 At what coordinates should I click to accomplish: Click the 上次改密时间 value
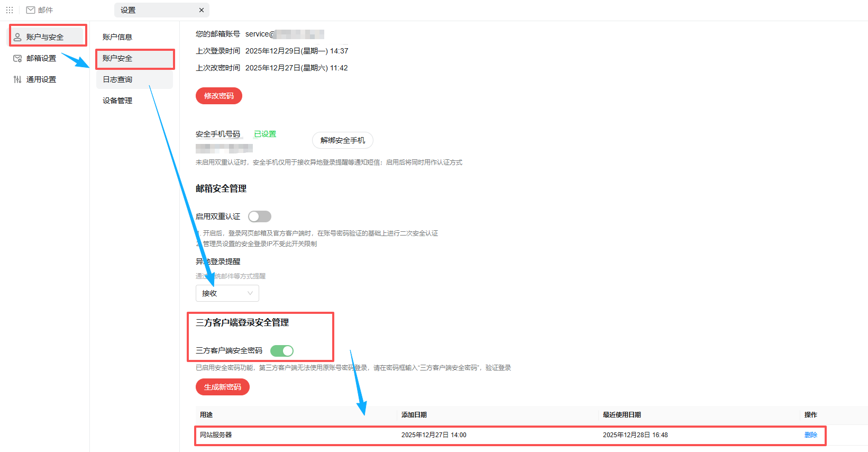(x=296, y=68)
